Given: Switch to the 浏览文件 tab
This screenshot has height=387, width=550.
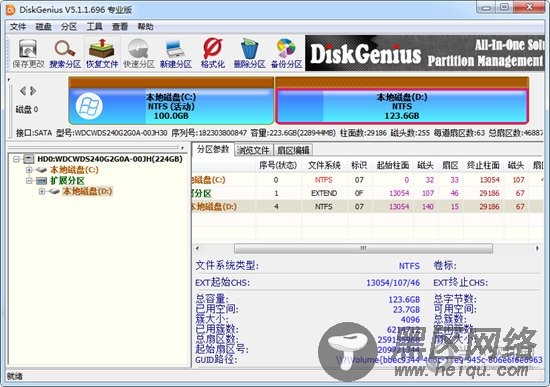Looking at the screenshot, I should click(253, 150).
